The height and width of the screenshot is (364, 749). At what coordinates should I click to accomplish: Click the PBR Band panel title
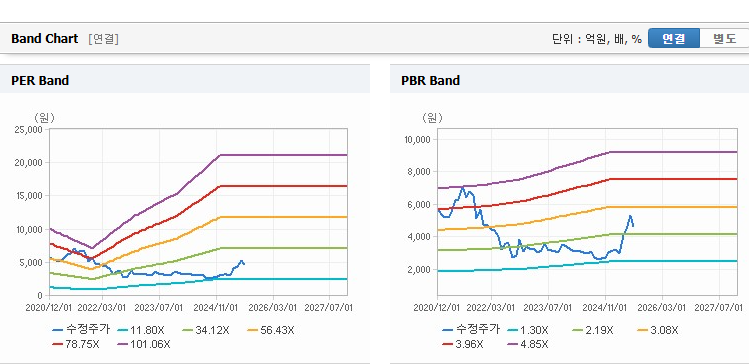430,80
